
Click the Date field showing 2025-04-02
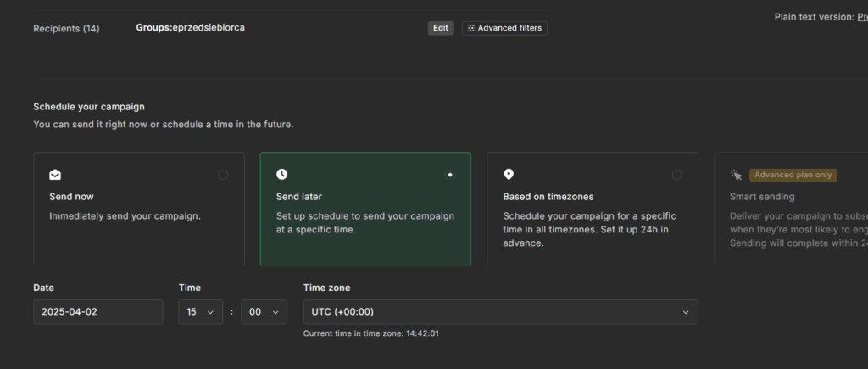(97, 312)
